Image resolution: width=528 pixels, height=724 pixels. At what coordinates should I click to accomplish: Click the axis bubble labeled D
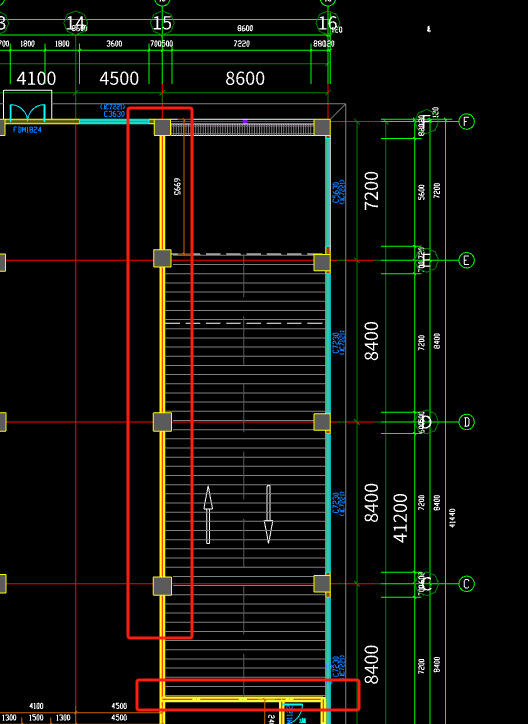467,422
